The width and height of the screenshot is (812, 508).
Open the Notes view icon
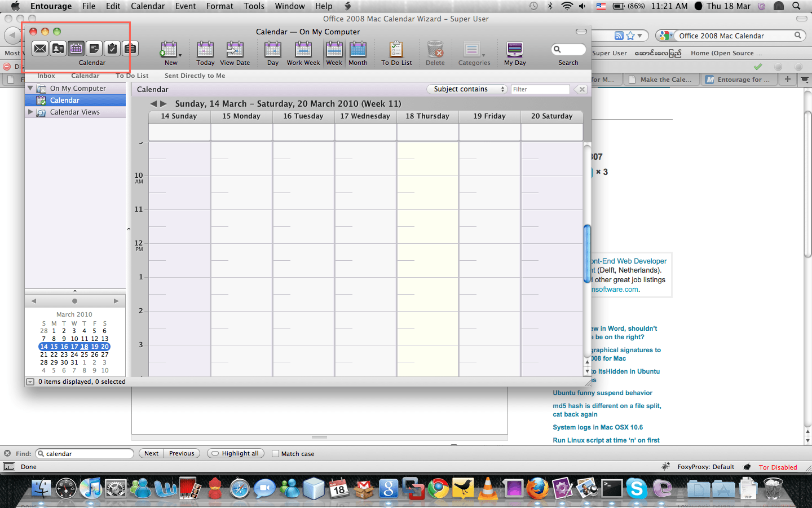(x=94, y=49)
